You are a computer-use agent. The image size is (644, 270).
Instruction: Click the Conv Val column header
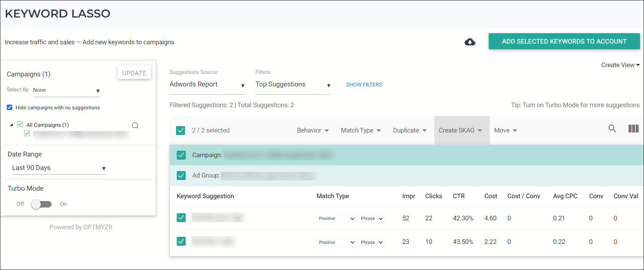point(626,196)
